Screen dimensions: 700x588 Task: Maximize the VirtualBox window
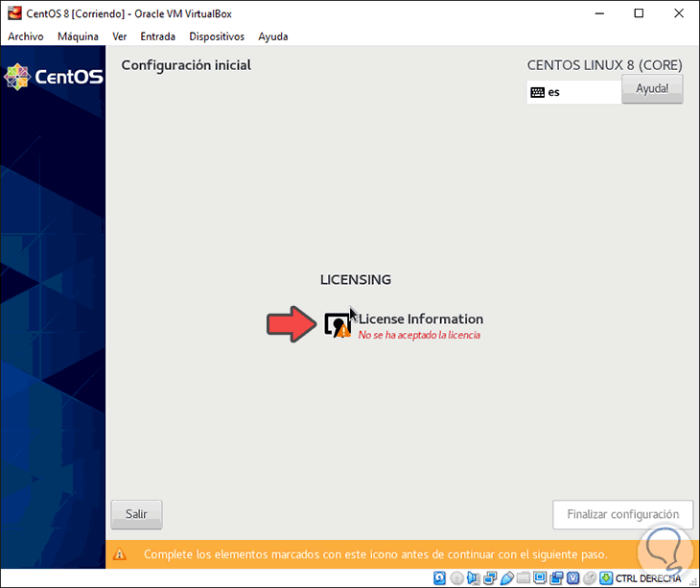pyautogui.click(x=639, y=13)
